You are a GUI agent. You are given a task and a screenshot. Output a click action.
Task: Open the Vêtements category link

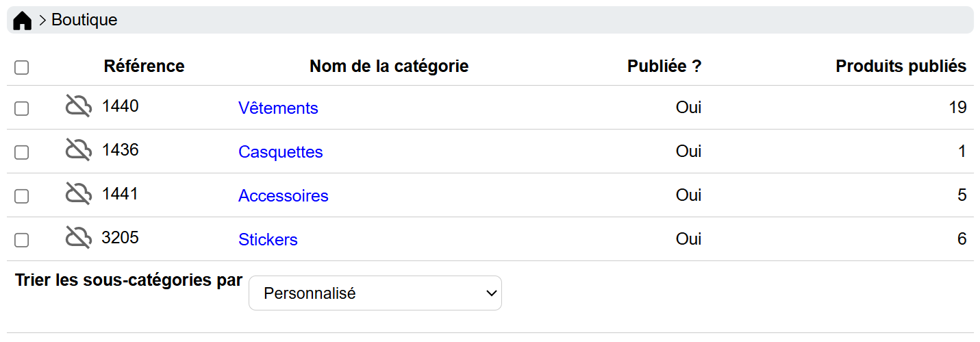[x=278, y=108]
